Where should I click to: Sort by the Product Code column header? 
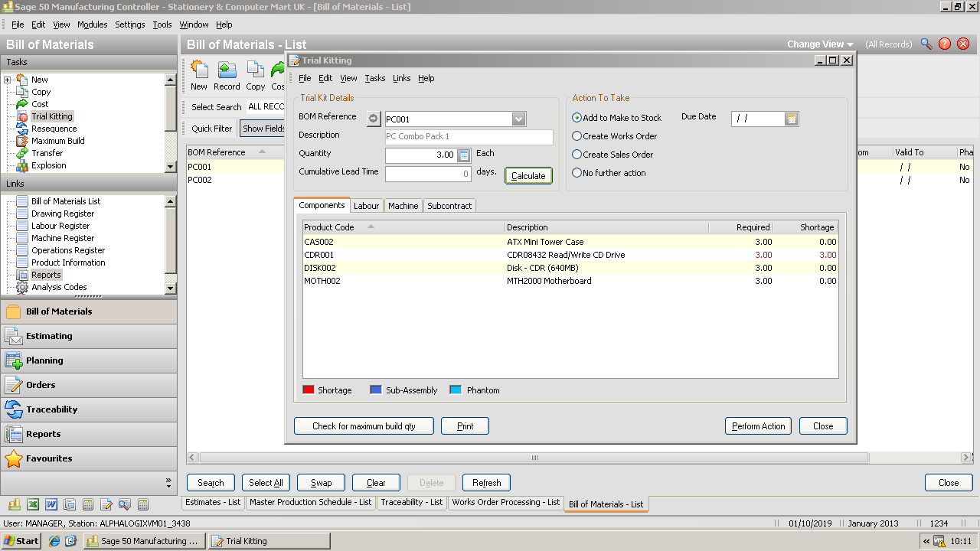coord(403,227)
